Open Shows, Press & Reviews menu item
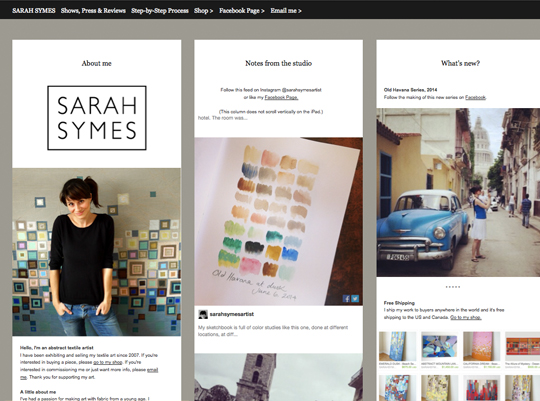 [x=93, y=11]
